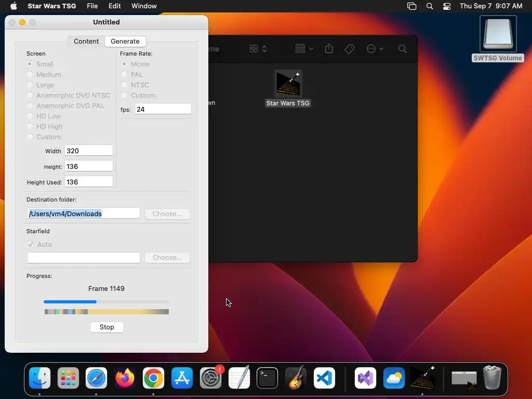Click the colored preview strip under progress
This screenshot has height=399, width=532.
[107, 312]
